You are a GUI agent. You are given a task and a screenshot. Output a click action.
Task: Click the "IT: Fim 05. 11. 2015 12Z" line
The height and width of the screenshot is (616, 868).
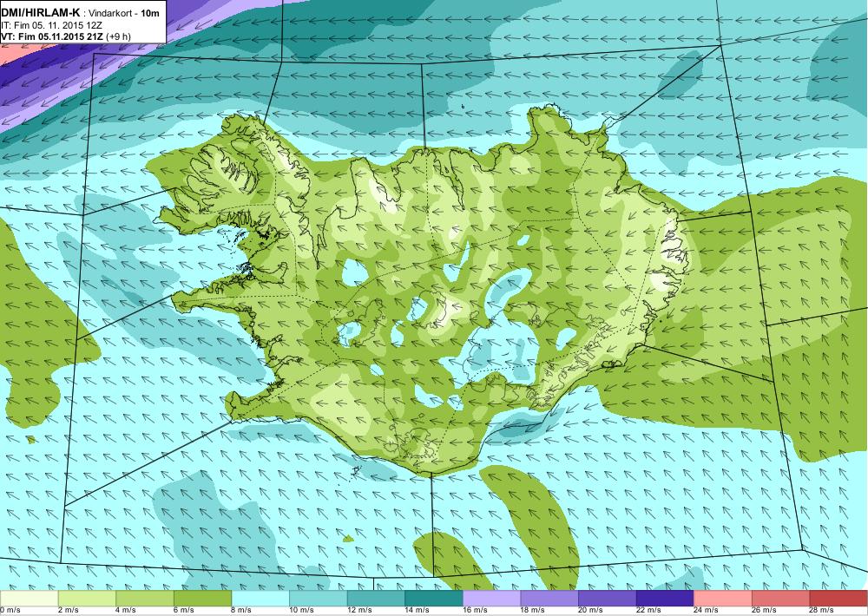click(51, 25)
